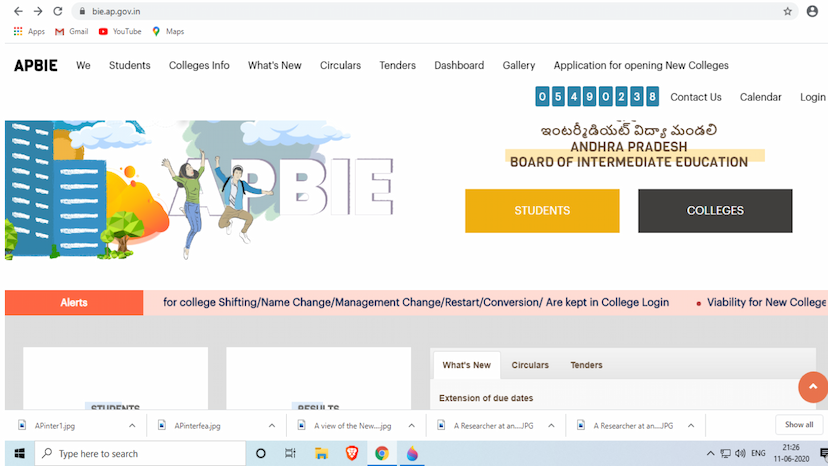The image size is (828, 466).
Task: Open the Chrome profile avatar icon
Action: [x=812, y=11]
